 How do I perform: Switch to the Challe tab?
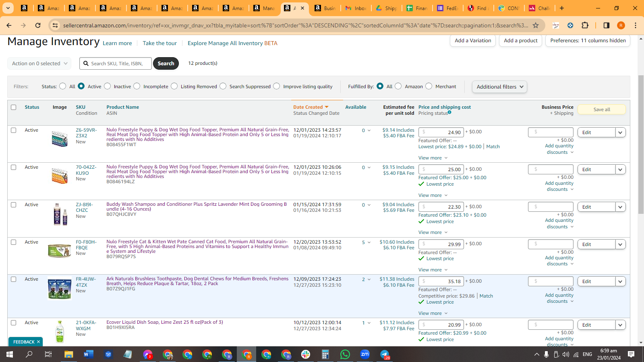540,8
